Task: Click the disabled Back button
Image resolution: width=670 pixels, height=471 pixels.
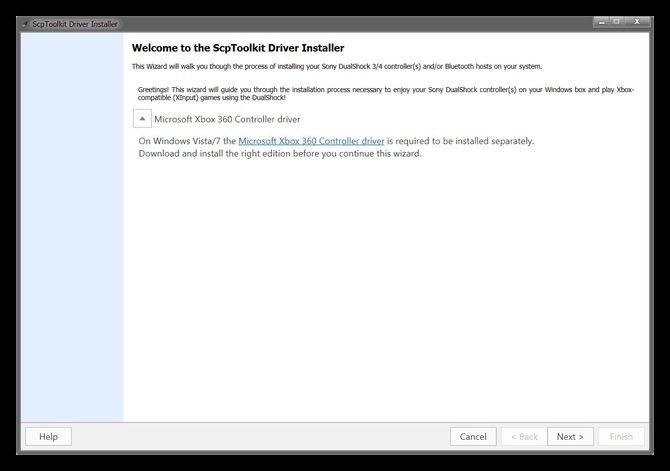Action: click(x=524, y=436)
